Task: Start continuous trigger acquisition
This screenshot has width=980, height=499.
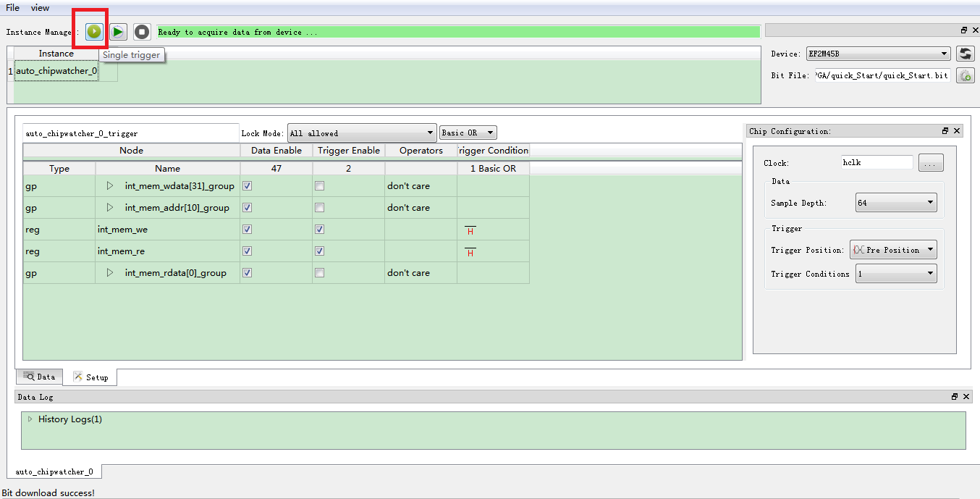Action: point(118,32)
